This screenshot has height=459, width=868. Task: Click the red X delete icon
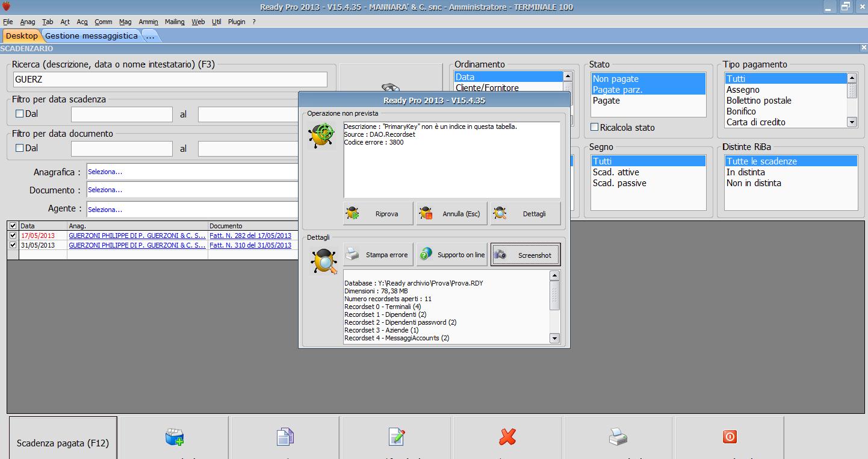(507, 437)
